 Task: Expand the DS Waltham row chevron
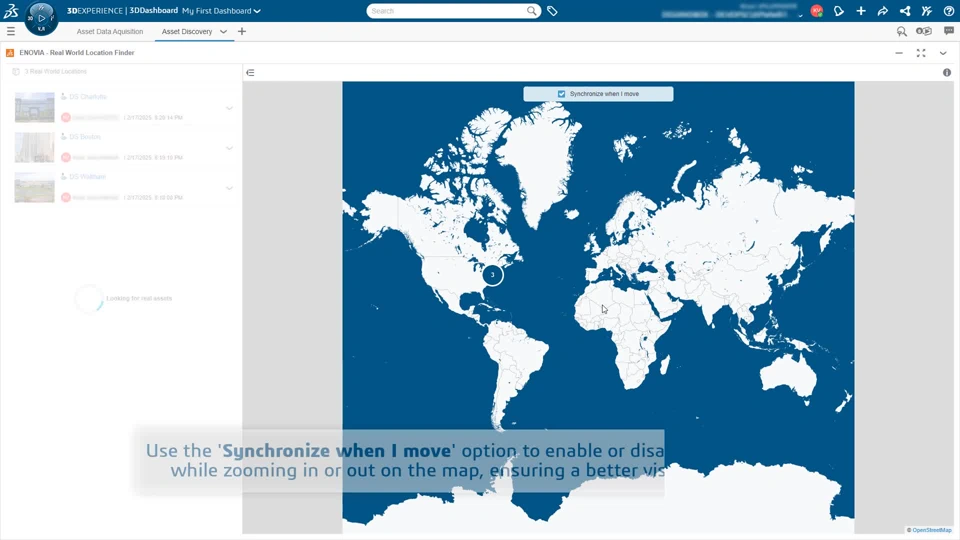point(229,188)
